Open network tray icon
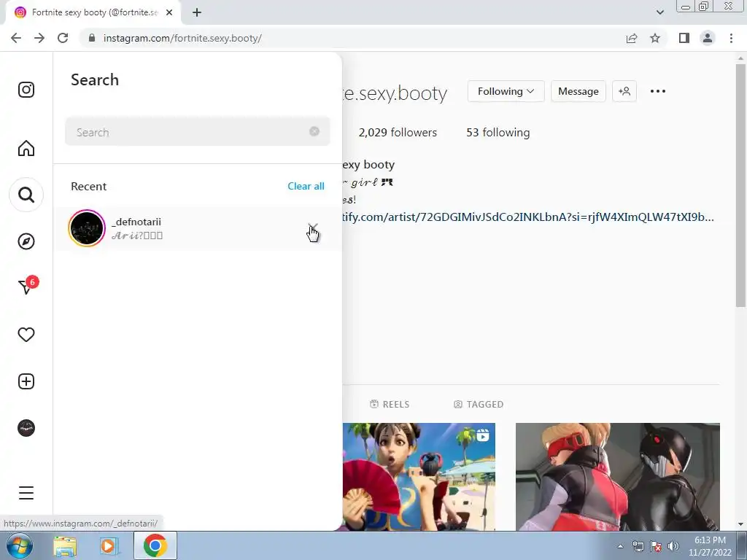The height and width of the screenshot is (560, 747). [638, 546]
